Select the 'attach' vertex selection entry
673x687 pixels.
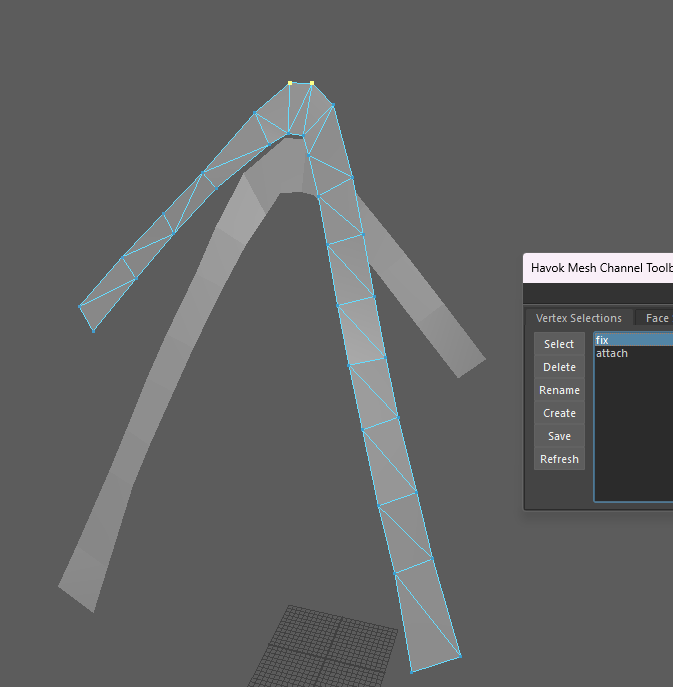coord(634,353)
